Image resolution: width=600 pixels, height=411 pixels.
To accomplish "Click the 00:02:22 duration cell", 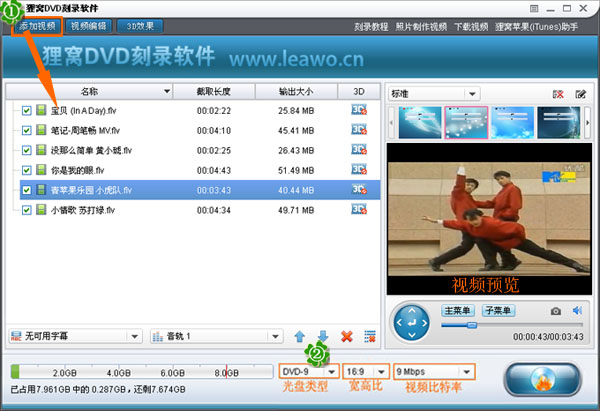I will coord(214,111).
